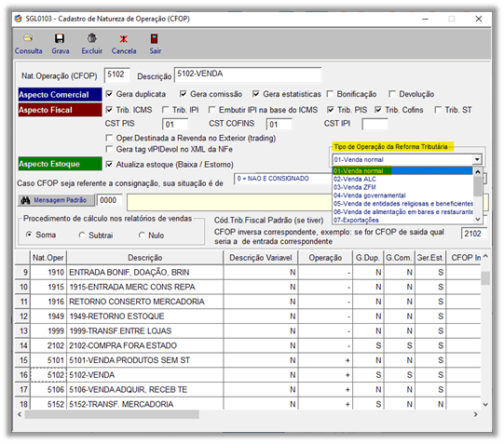Choose 05-Venda de entidades religiosas option
Screen dimensions: 504x444
click(402, 204)
